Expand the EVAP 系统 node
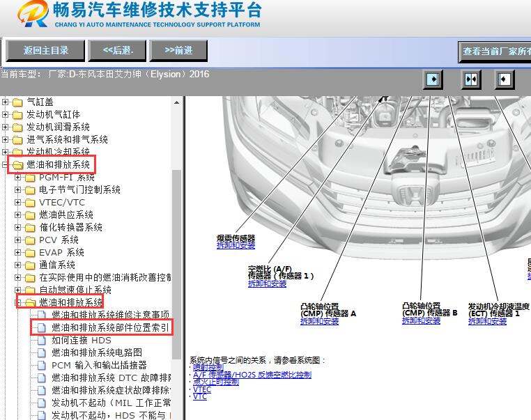Viewport: 531px width, 420px height. (x=17, y=252)
